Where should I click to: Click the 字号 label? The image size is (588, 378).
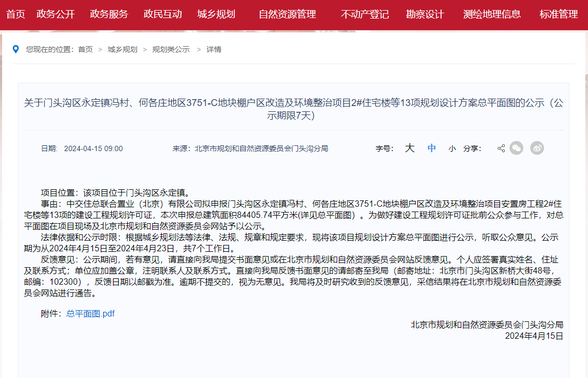(x=384, y=148)
